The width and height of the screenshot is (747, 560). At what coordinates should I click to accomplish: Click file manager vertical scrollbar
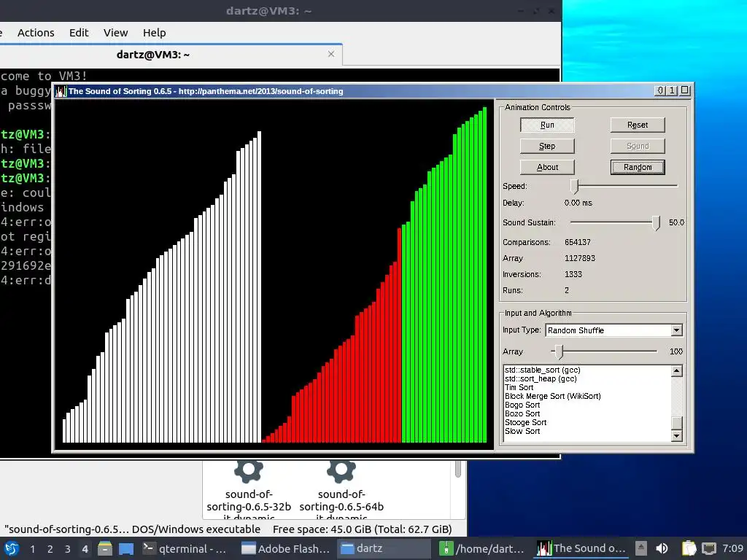458,469
